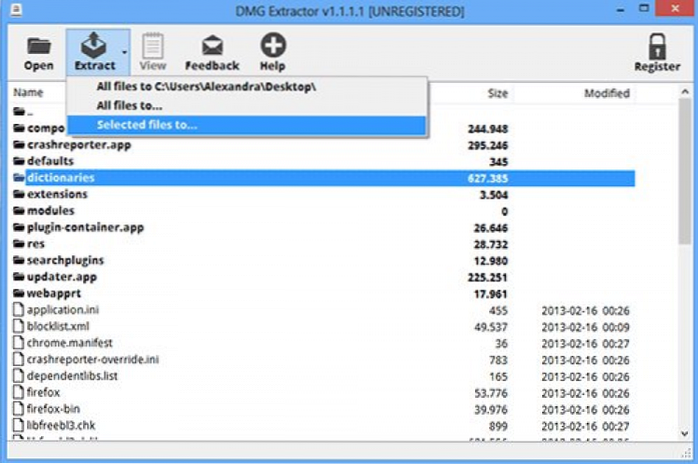Select extract all files to Desktop option

pos(206,87)
